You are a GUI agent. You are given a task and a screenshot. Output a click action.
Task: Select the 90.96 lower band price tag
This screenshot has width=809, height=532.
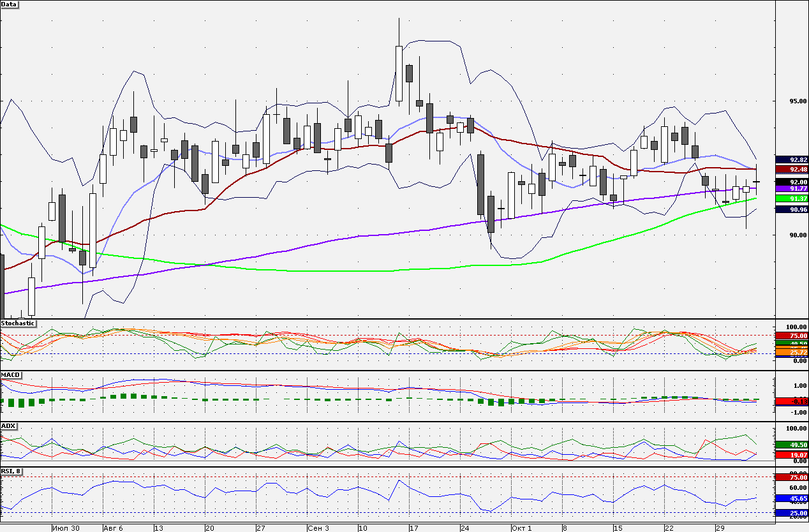792,209
